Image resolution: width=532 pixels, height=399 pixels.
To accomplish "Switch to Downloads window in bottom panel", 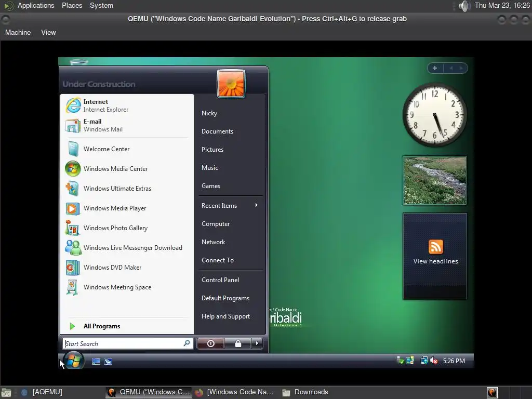I will [305, 392].
